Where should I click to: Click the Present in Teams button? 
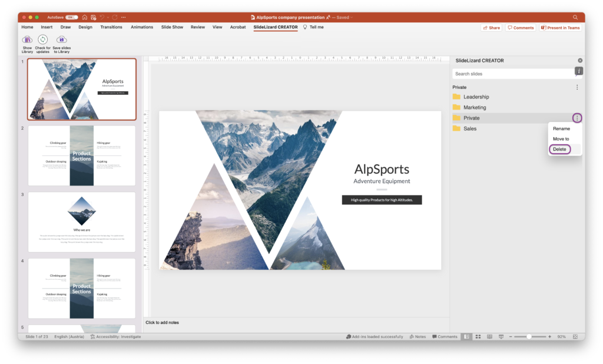pyautogui.click(x=561, y=28)
